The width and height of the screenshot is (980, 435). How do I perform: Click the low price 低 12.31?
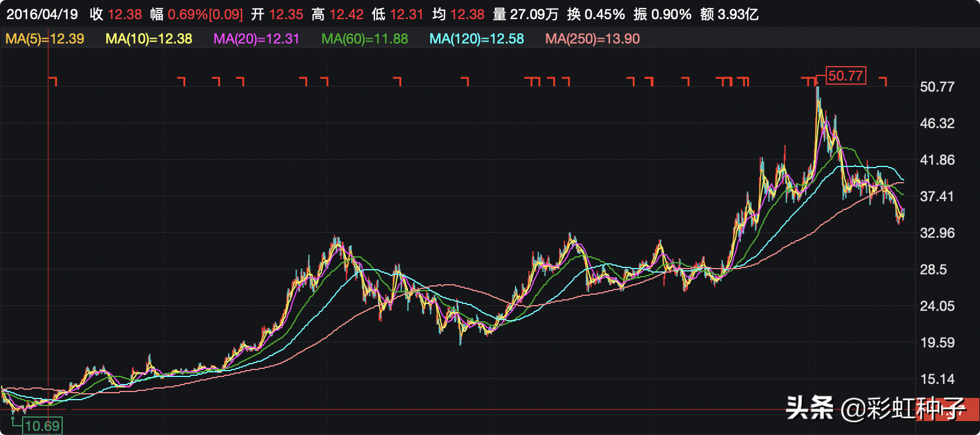click(x=398, y=14)
